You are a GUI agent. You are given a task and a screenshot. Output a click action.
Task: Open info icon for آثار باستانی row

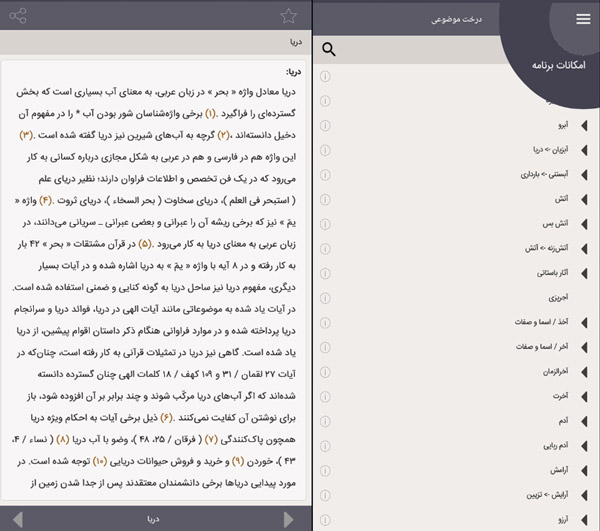pos(325,273)
